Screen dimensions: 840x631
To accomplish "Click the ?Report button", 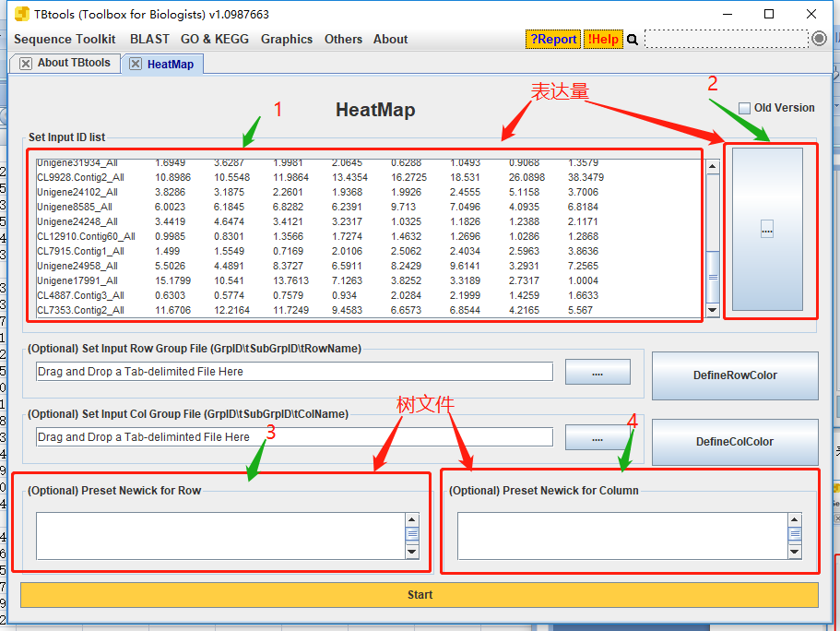I will click(553, 39).
